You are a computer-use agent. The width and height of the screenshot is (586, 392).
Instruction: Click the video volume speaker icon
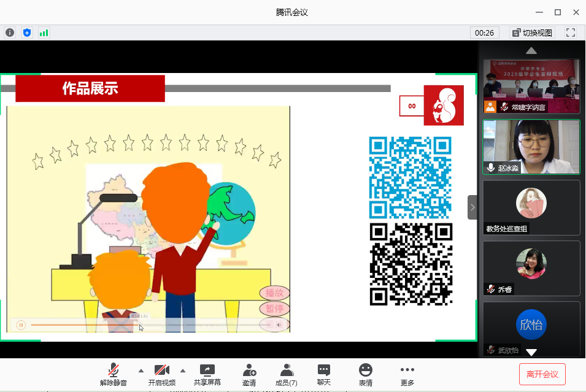pyautogui.click(x=279, y=325)
